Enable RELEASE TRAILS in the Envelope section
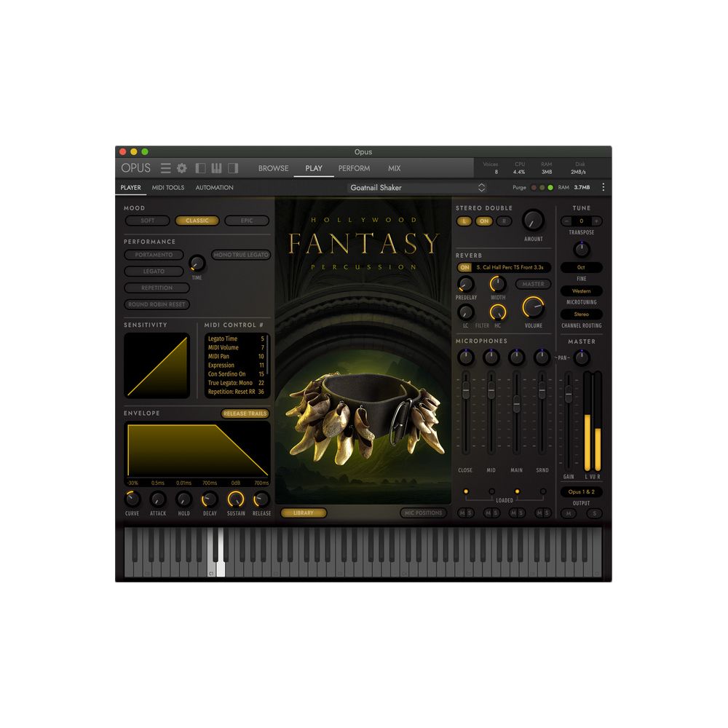 click(246, 413)
